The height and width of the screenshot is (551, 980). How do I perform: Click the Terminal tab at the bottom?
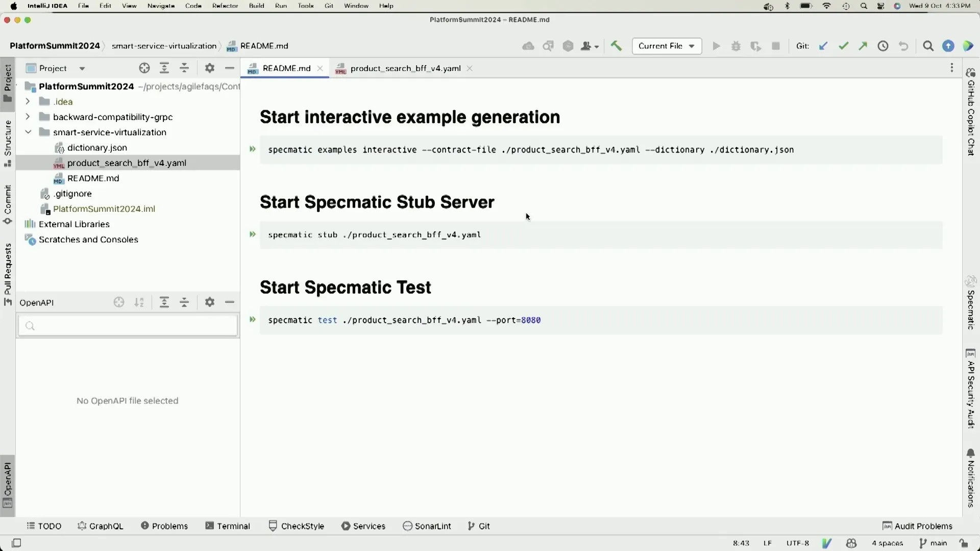coord(233,525)
